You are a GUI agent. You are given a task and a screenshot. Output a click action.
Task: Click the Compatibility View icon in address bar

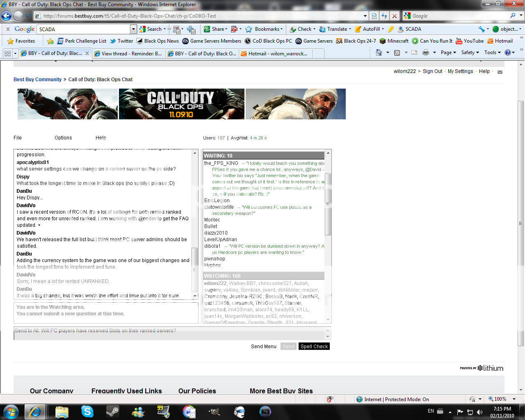tap(374, 16)
